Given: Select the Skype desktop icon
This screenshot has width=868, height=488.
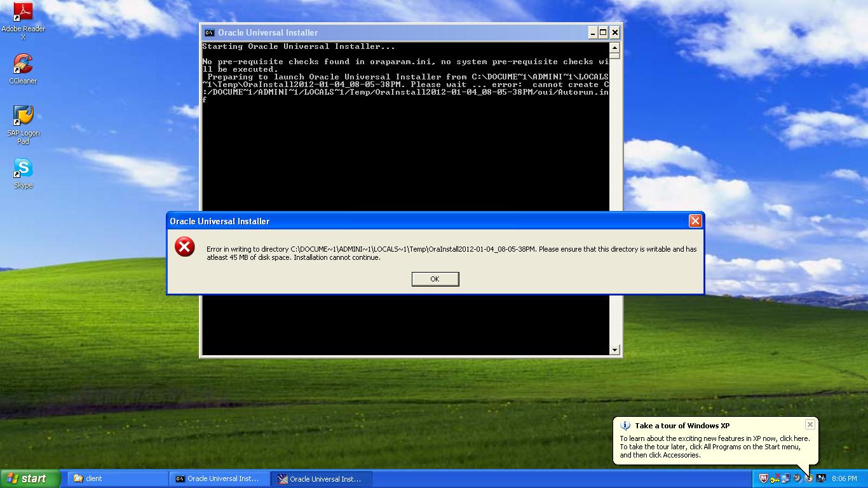Looking at the screenshot, I should coord(23,173).
